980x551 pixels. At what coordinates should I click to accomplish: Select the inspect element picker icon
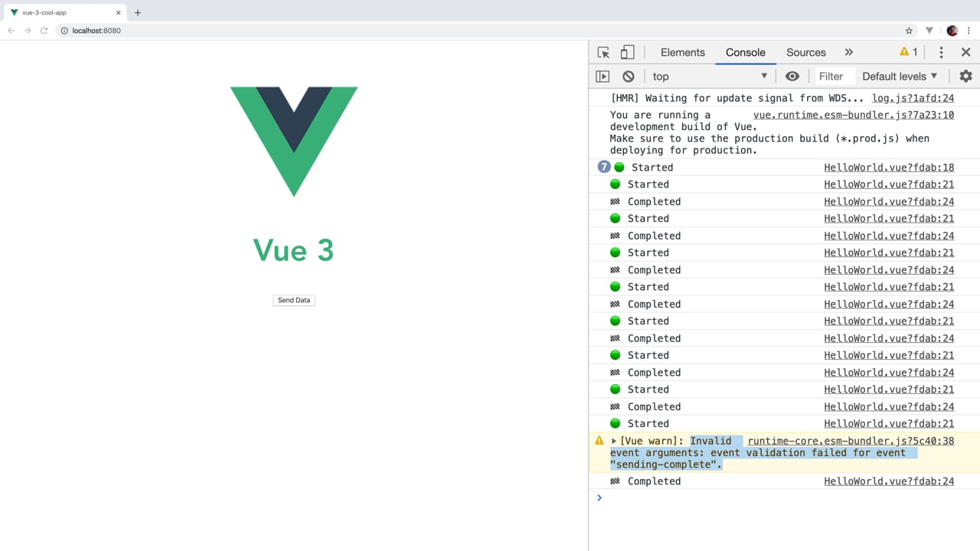point(603,52)
